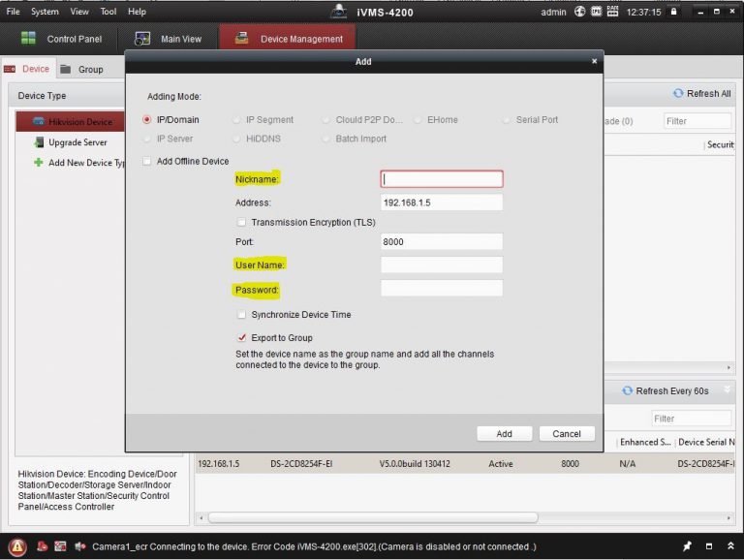744x560 pixels.
Task: Click the iVMS-4200 logo icon
Action: coord(339,12)
